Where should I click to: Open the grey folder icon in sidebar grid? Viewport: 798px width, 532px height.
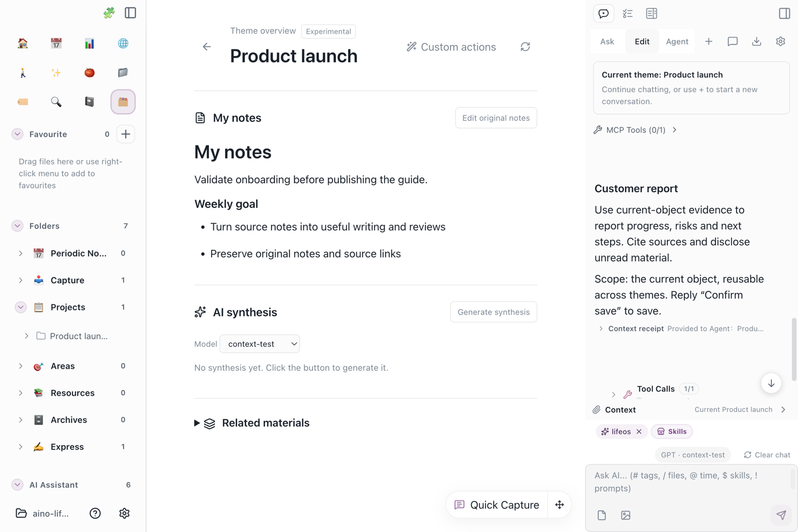(123, 73)
